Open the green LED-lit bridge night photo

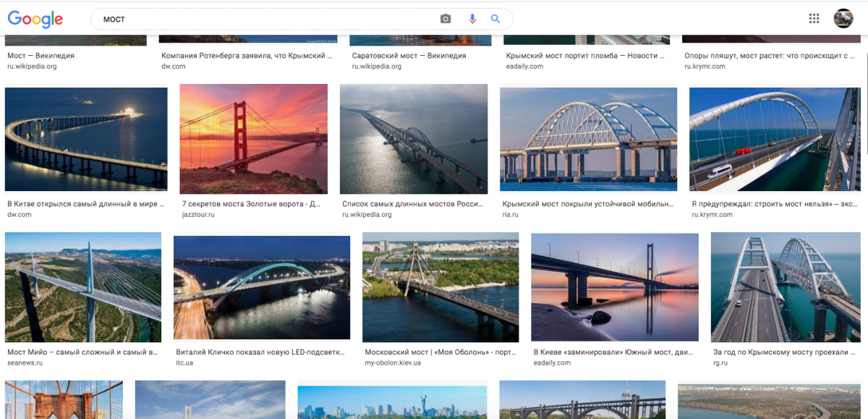point(262,287)
